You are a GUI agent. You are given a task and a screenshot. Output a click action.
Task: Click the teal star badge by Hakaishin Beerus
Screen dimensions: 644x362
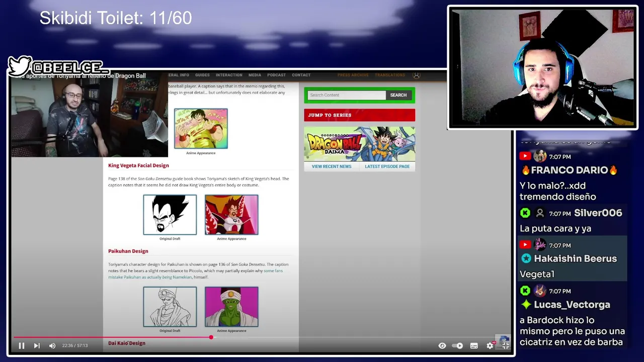pyautogui.click(x=526, y=258)
